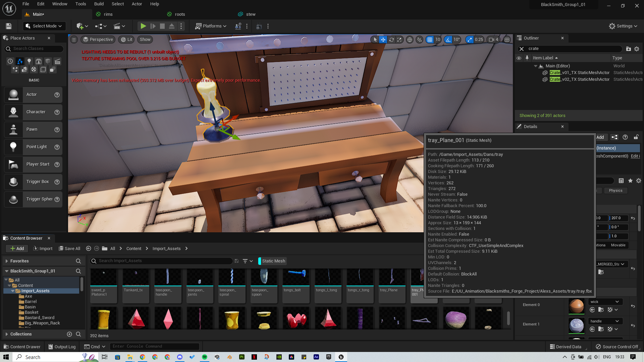Activate the Scale gizmo tool

[x=399, y=40]
